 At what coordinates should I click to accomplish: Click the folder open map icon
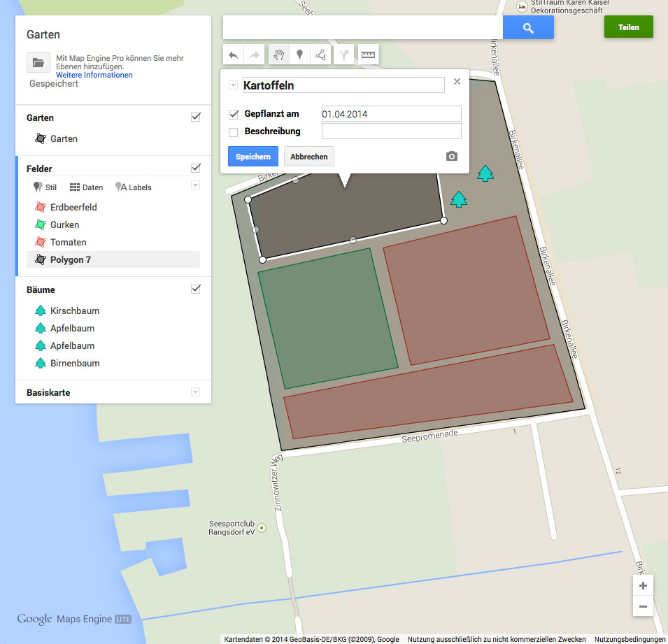38,62
